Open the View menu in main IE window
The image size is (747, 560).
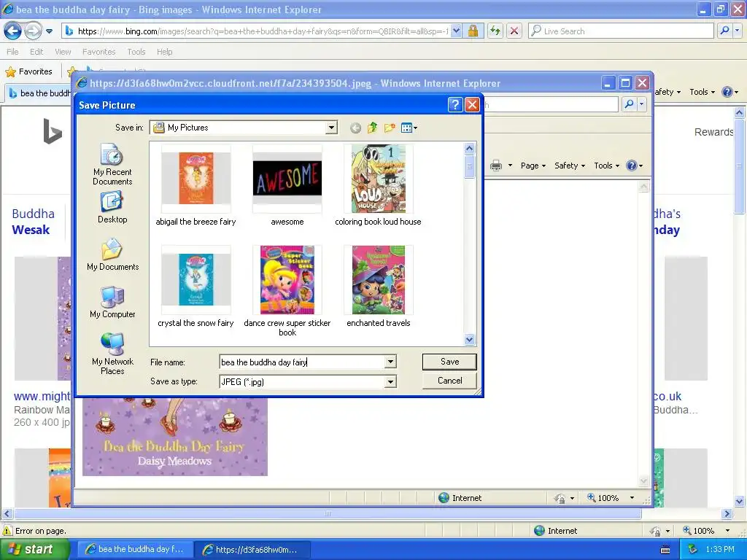(63, 52)
